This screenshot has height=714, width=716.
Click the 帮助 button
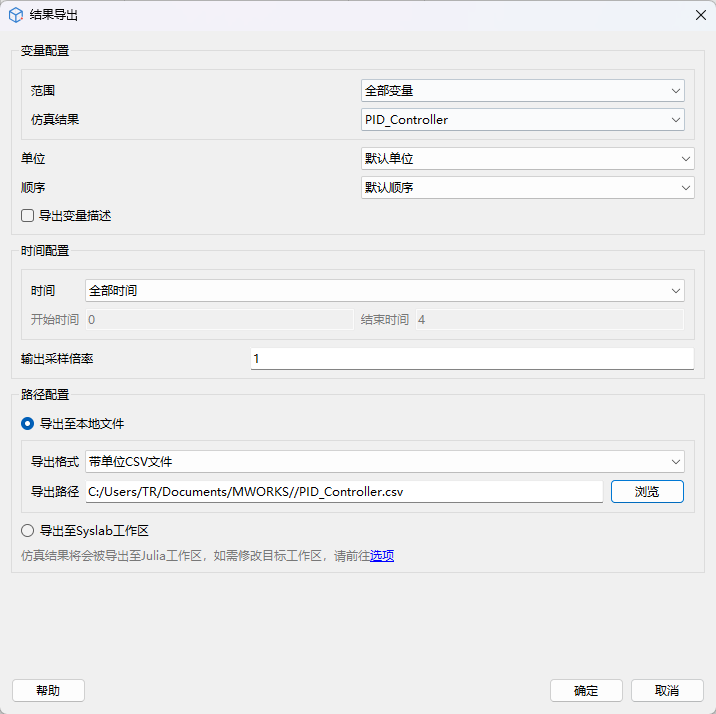(48, 690)
